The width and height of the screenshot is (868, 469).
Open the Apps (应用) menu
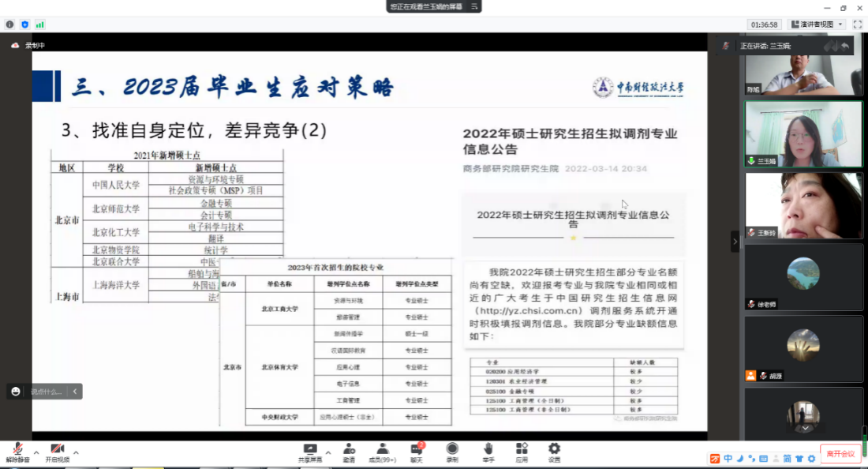(x=522, y=452)
